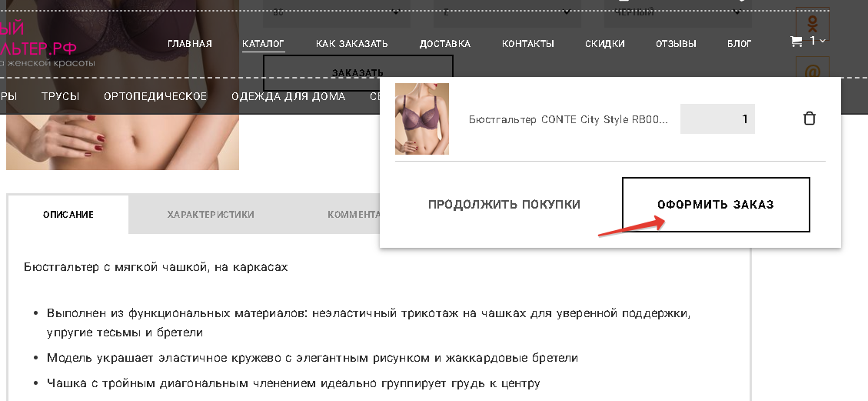
Task: Click the quantity field in cart
Action: (717, 119)
